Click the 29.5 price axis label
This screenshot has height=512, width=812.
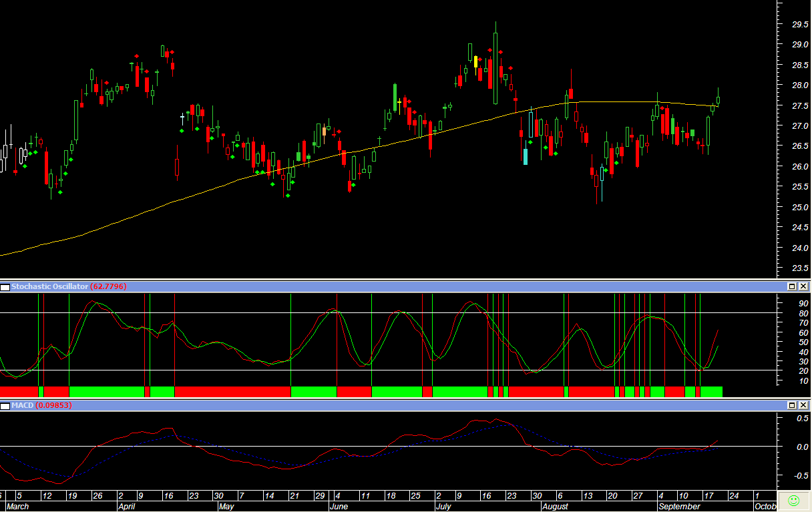click(x=800, y=24)
